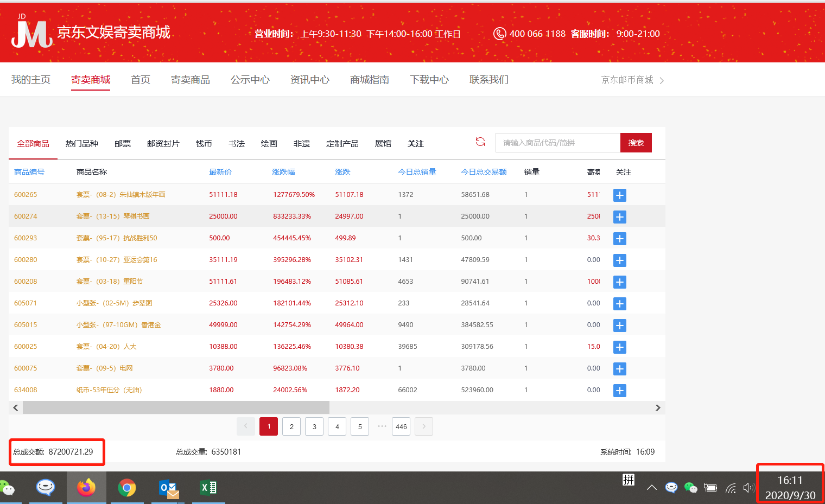Switch to 非遗 category tab
Viewport: 825px width, 504px height.
tap(302, 144)
